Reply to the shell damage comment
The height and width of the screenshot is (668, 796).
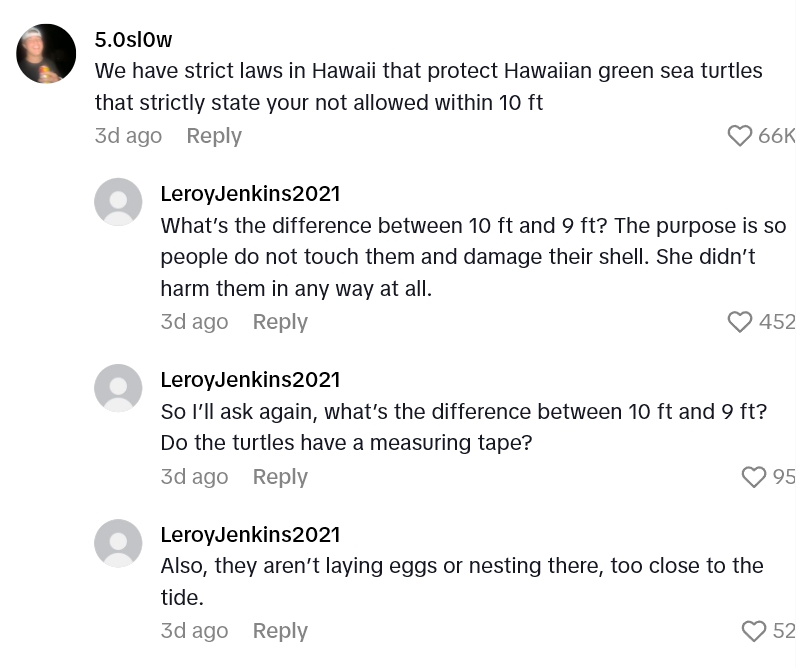(x=280, y=322)
